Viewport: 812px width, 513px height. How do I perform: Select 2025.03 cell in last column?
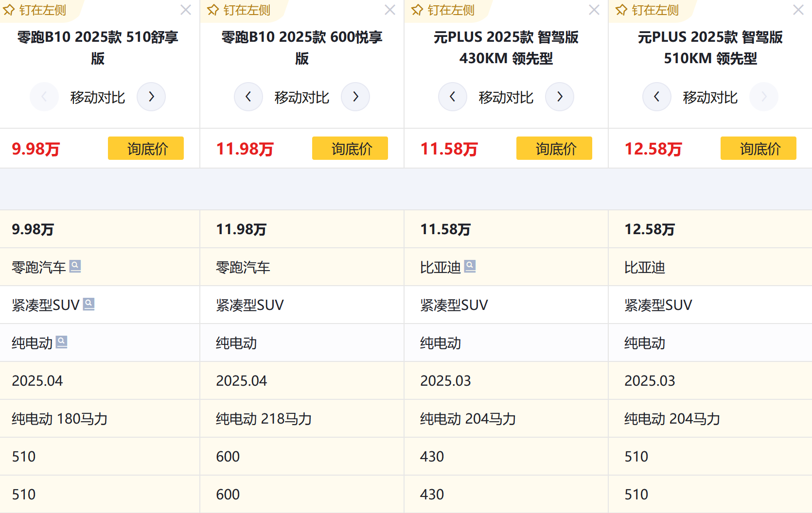710,380
